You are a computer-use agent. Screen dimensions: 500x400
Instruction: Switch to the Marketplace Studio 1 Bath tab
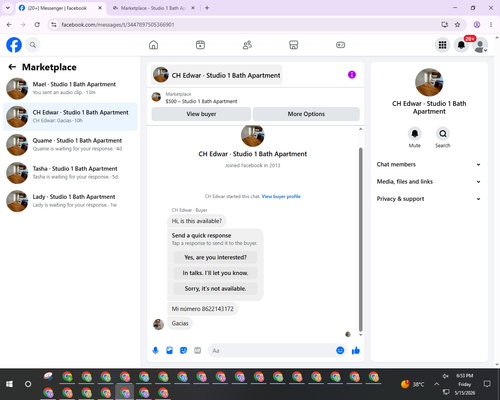pyautogui.click(x=154, y=8)
